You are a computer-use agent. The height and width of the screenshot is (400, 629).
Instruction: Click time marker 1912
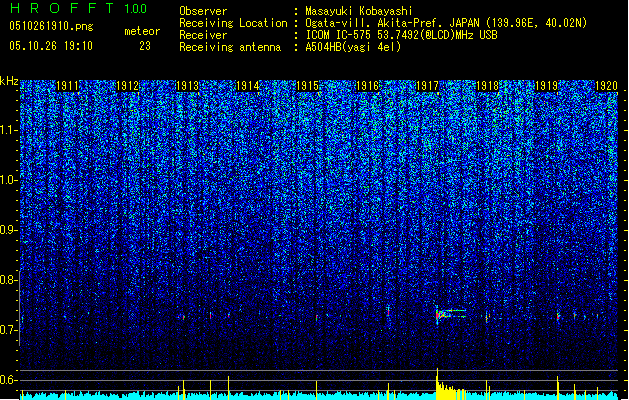(127, 86)
